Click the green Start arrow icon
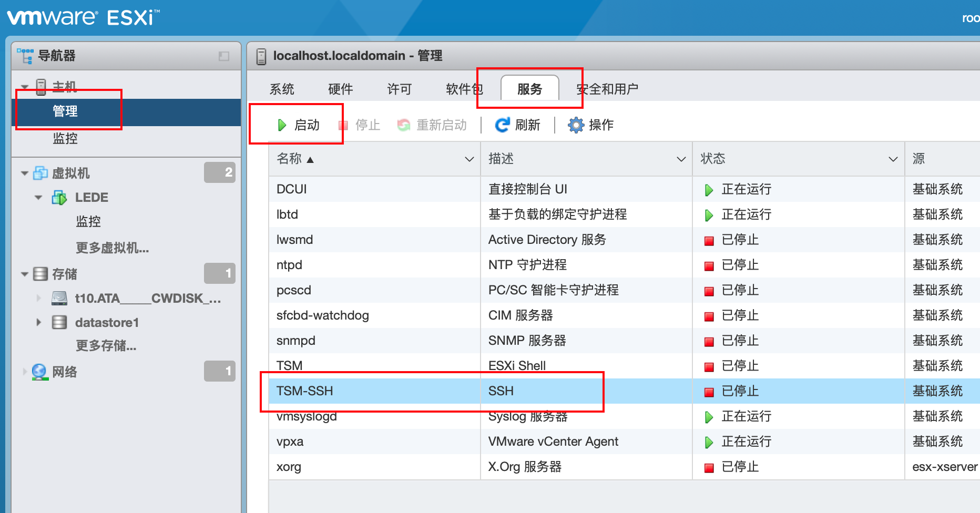Screen dimensions: 980x513 click(x=282, y=125)
